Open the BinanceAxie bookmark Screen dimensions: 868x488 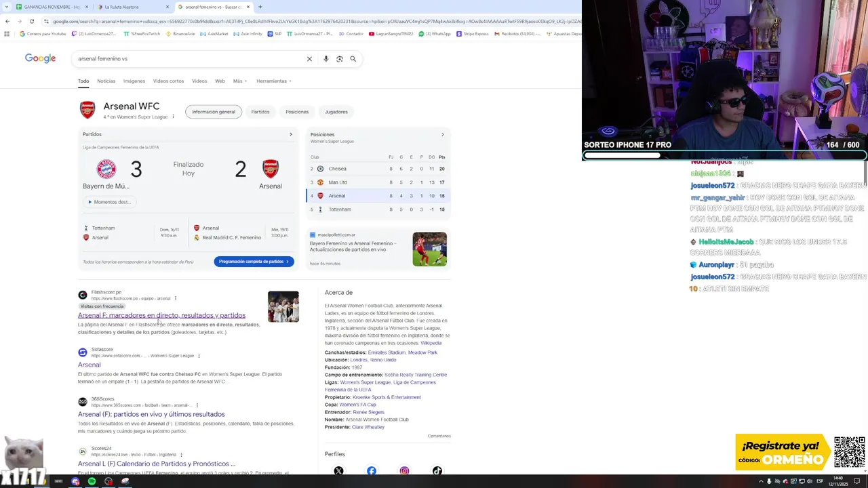180,34
